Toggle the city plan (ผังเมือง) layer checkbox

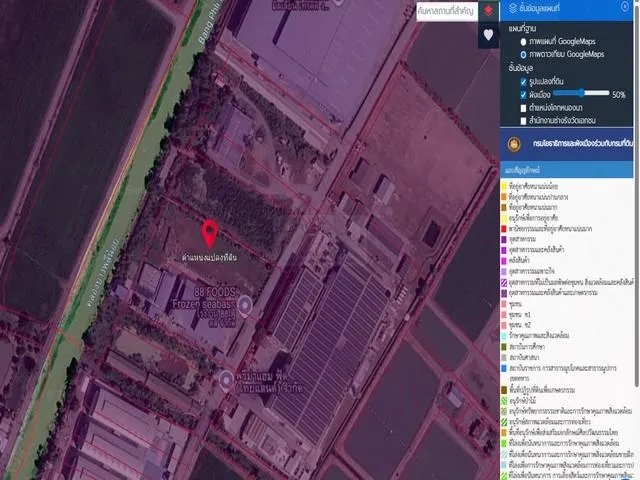pos(523,94)
